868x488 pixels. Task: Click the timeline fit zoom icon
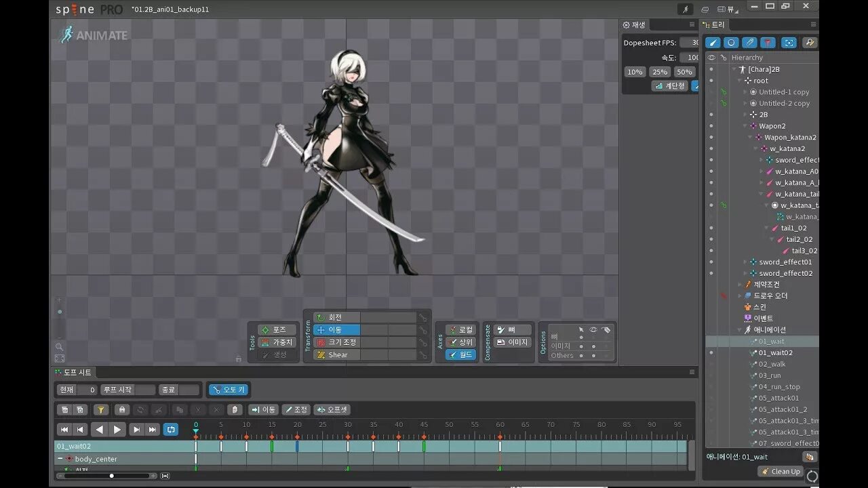coord(165,476)
